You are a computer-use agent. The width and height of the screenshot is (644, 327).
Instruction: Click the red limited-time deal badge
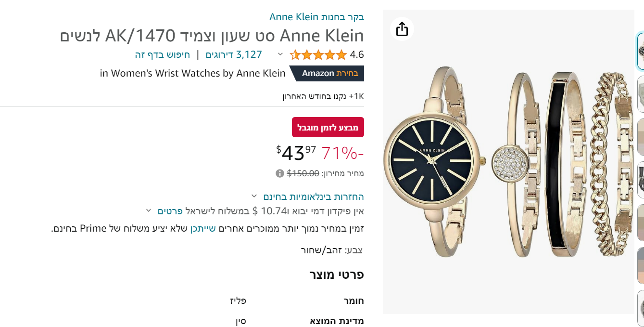tap(328, 127)
